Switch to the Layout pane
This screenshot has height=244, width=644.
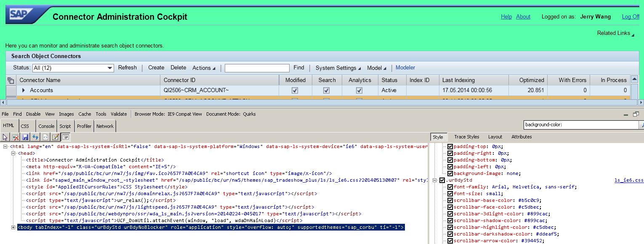pyautogui.click(x=495, y=137)
